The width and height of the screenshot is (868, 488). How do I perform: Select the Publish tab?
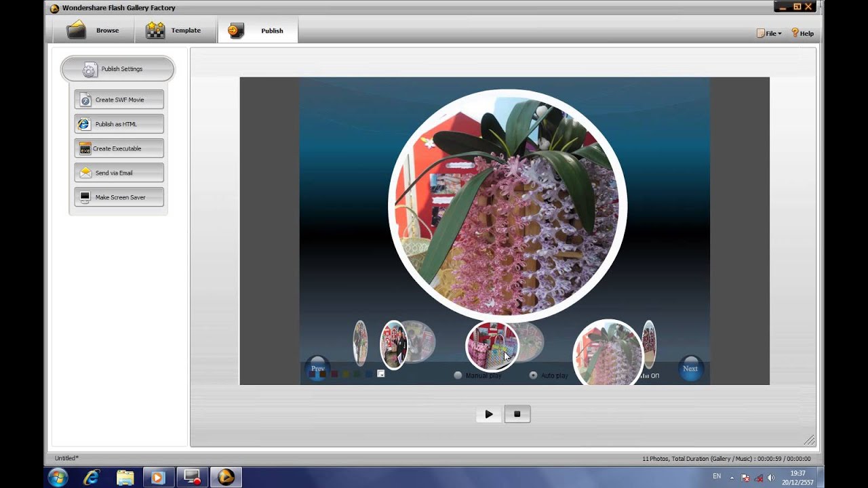point(258,30)
